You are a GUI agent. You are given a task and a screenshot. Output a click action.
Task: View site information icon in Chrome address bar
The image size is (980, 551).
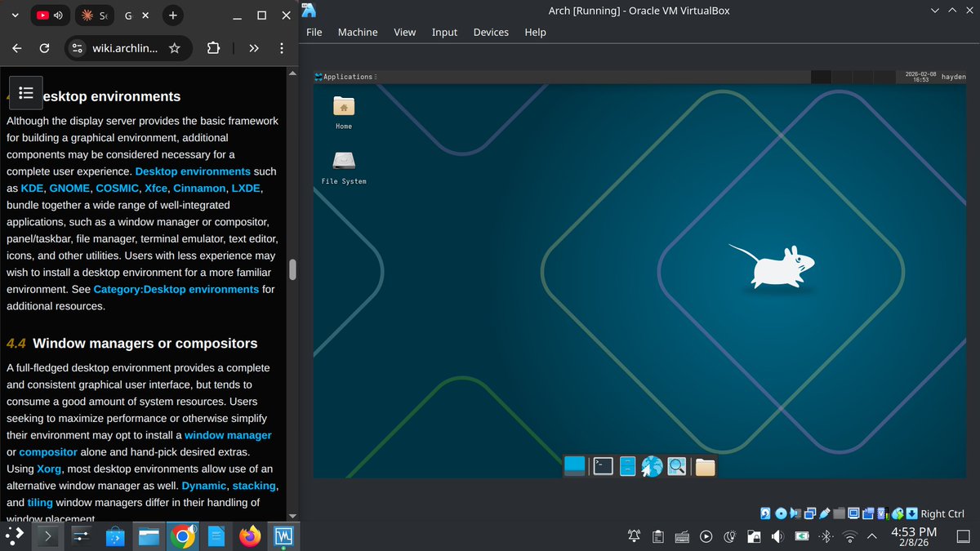click(77, 48)
